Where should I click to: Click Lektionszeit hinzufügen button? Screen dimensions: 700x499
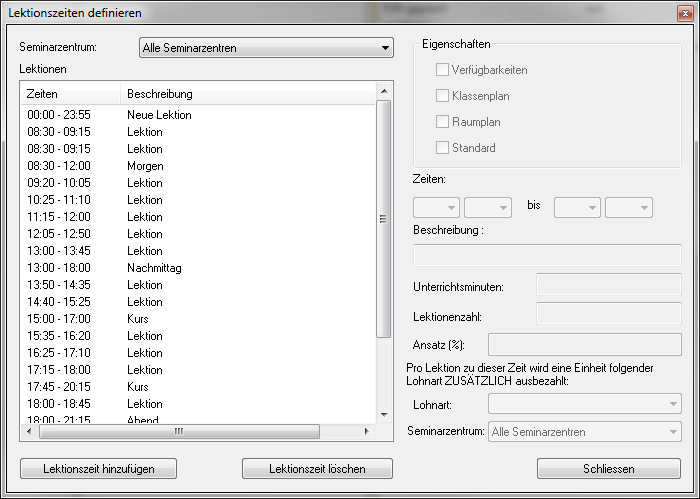click(x=96, y=468)
